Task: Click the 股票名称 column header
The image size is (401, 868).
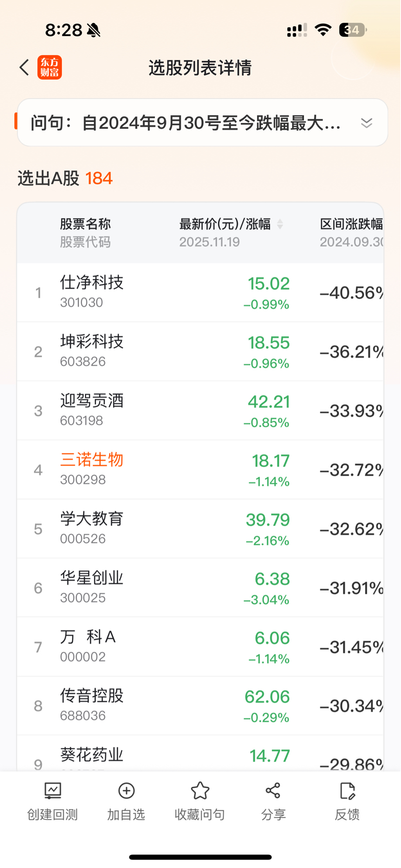Action: pos(85,224)
